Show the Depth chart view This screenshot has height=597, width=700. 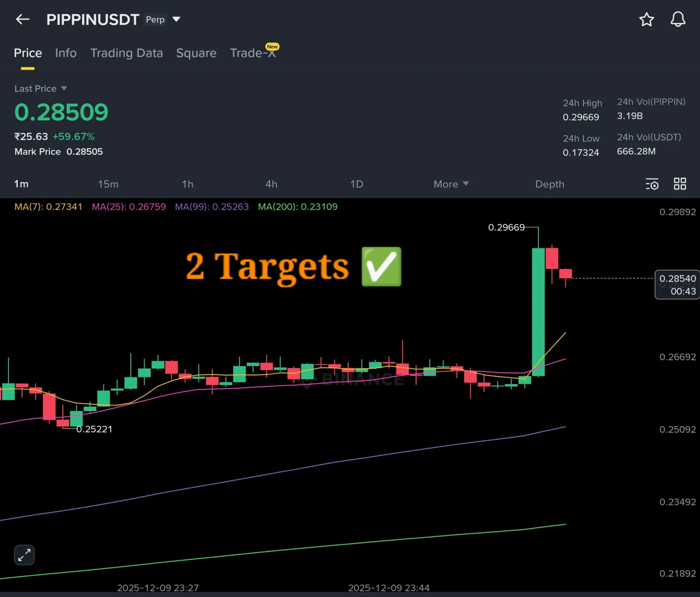[549, 184]
